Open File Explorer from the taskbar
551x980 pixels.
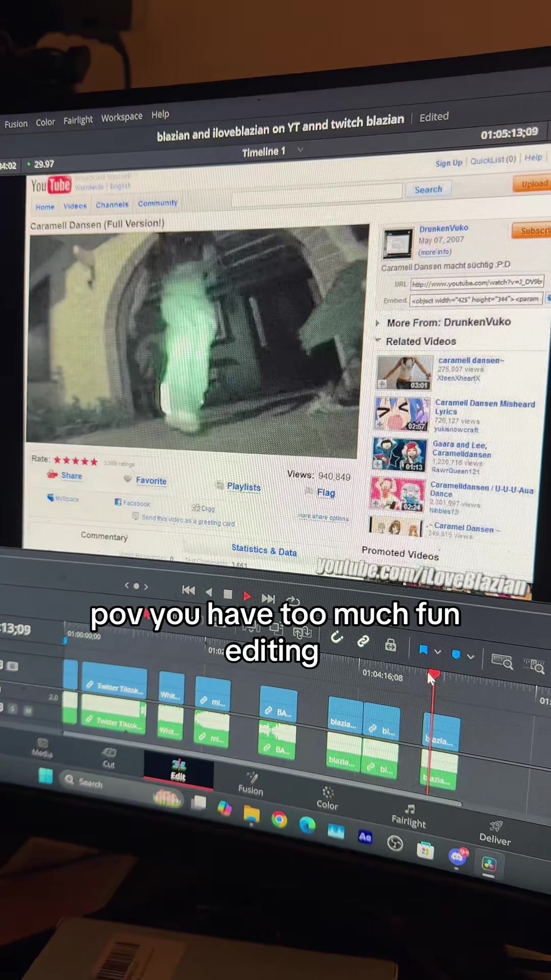click(252, 815)
